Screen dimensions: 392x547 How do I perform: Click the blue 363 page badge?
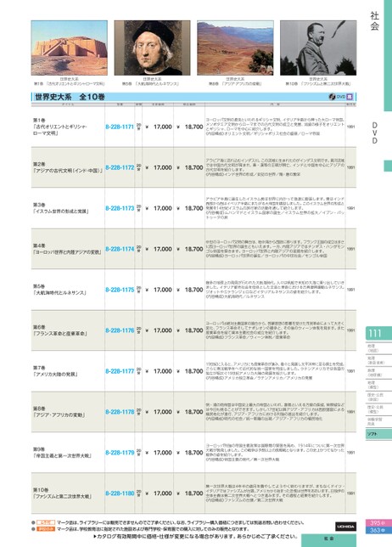[378, 530]
